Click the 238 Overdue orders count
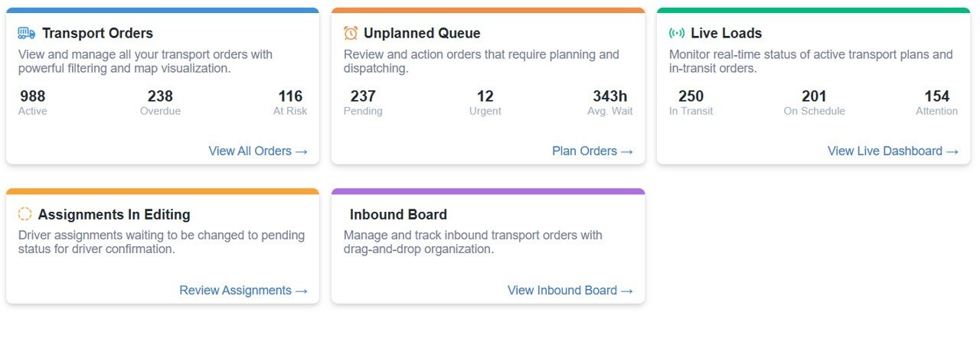The width and height of the screenshot is (980, 338). 160,102
